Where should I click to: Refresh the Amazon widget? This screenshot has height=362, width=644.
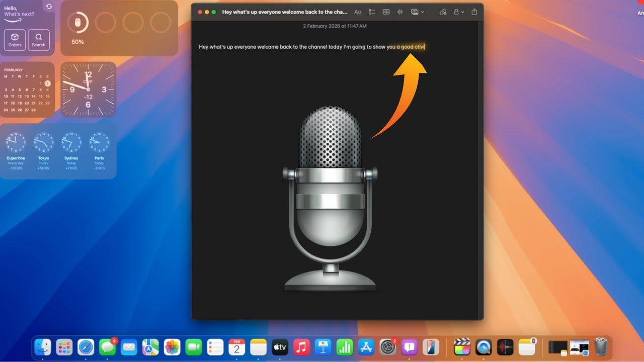pyautogui.click(x=49, y=7)
